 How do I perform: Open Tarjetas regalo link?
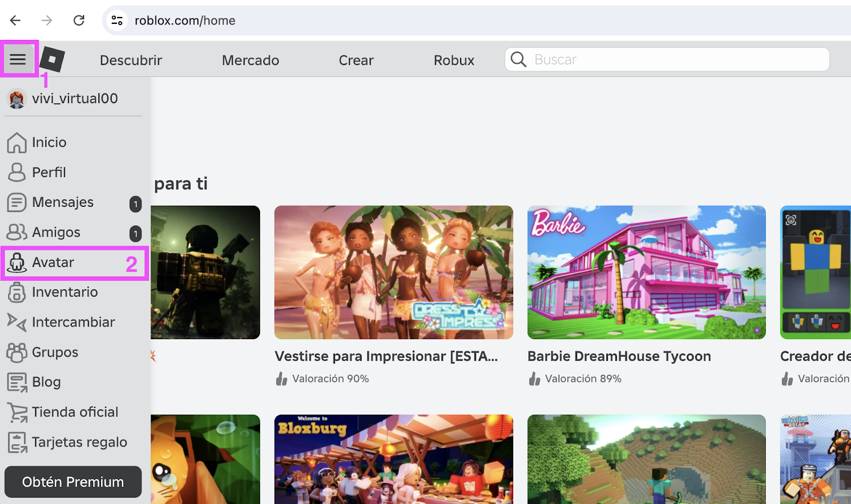79,442
